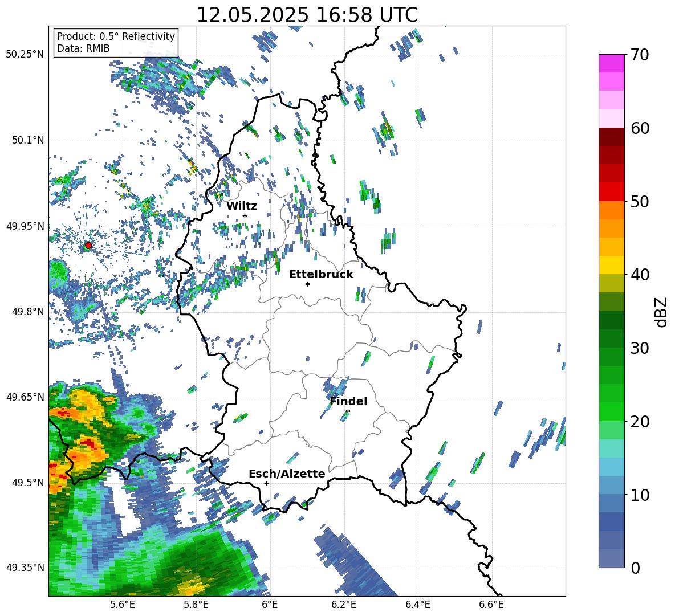Click the 50.1°N latitude label

click(x=28, y=140)
